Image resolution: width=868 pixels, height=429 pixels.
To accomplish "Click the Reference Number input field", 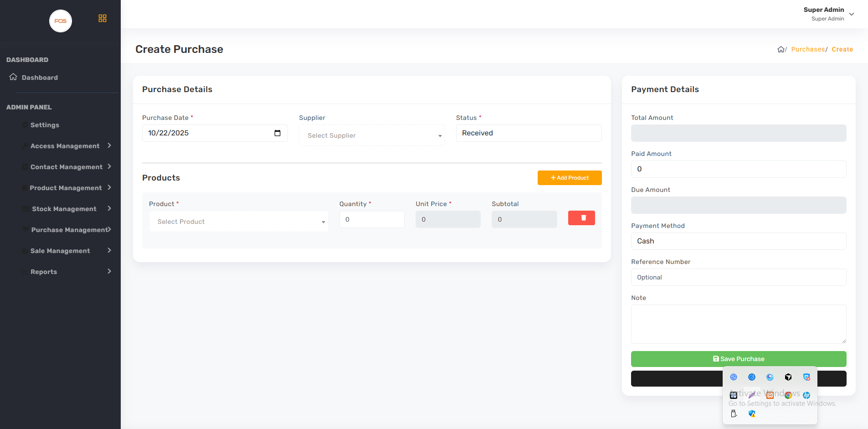I will (x=738, y=277).
